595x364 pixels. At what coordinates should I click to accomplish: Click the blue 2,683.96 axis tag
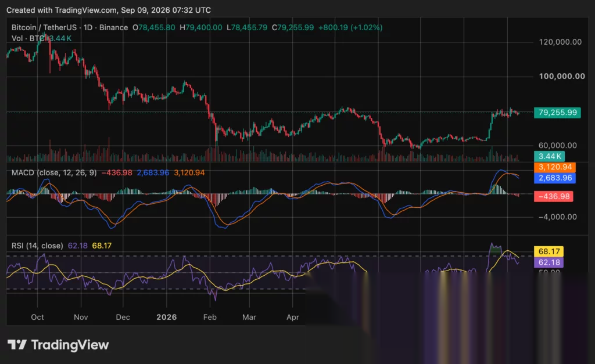[555, 178]
